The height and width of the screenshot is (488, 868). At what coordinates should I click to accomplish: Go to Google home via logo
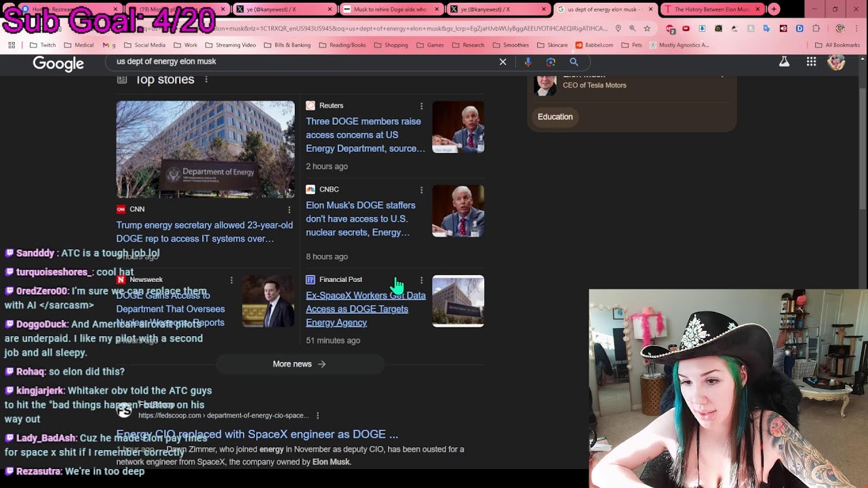point(58,63)
